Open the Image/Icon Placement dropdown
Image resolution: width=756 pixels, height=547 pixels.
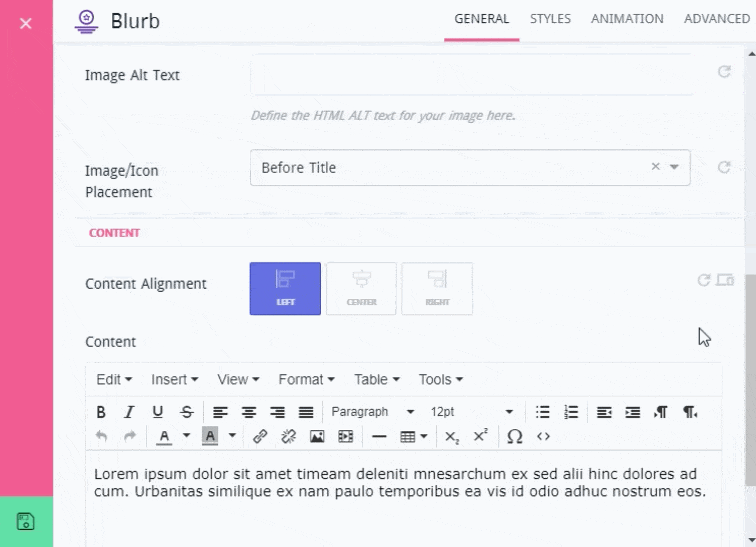(x=674, y=167)
